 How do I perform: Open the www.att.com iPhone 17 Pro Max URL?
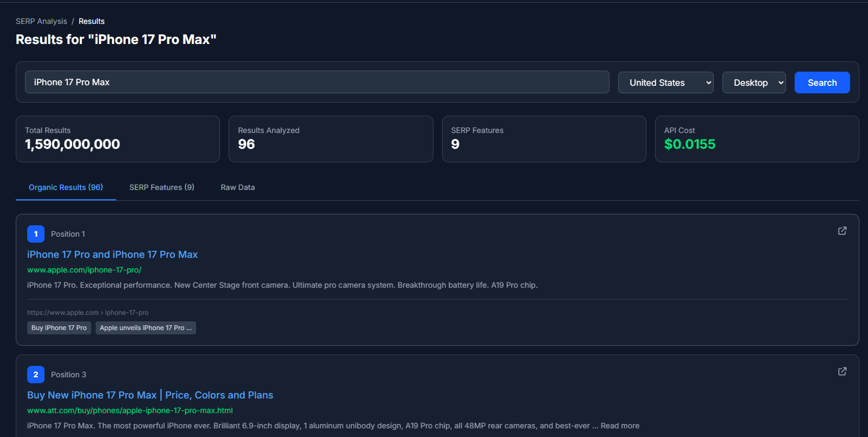pyautogui.click(x=130, y=410)
